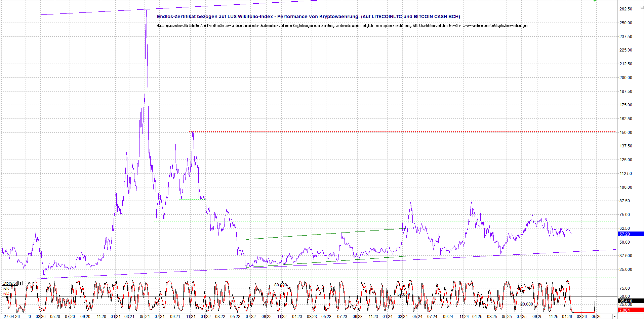The height and width of the screenshot is (319, 644).
Task: Click the %K stochastic legend label
Action: (6, 288)
